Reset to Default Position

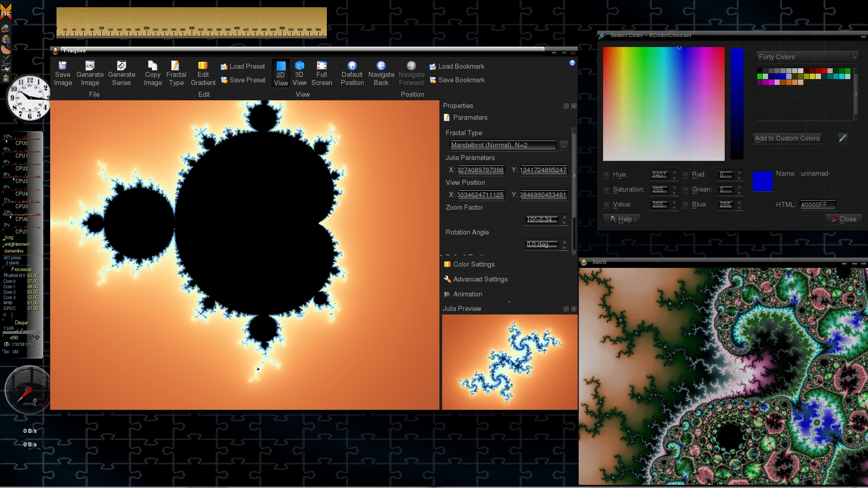tap(352, 66)
